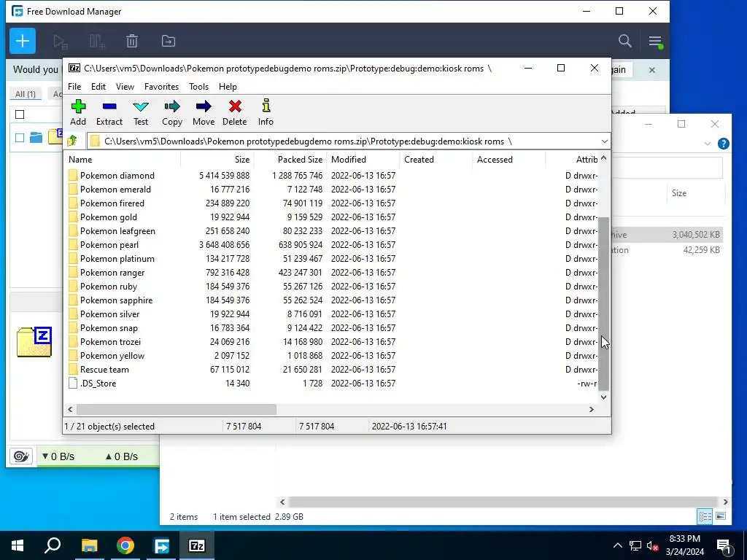Open Windows taskbar search
The image size is (747, 560).
coord(53,545)
